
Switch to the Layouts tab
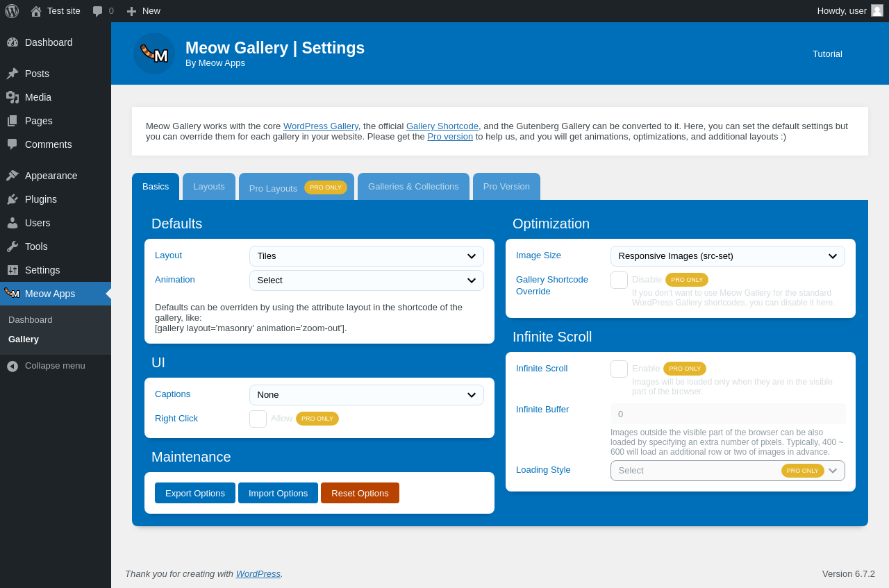(x=209, y=187)
